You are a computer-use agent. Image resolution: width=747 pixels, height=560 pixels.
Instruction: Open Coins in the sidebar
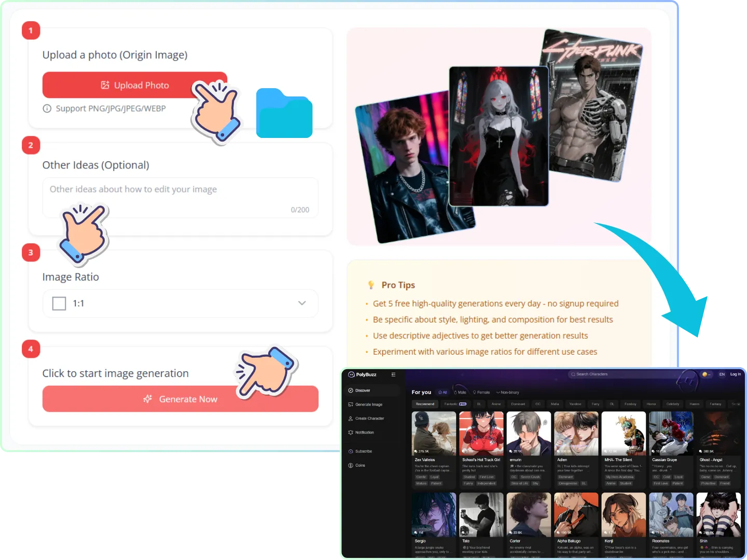(360, 466)
